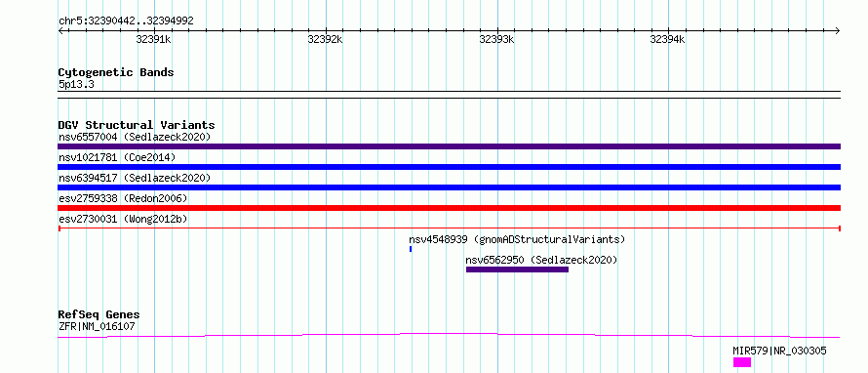The width and height of the screenshot is (868, 373).
Task: Click the nsv6394517 (Sedlazeck2020) label
Action: [x=135, y=178]
